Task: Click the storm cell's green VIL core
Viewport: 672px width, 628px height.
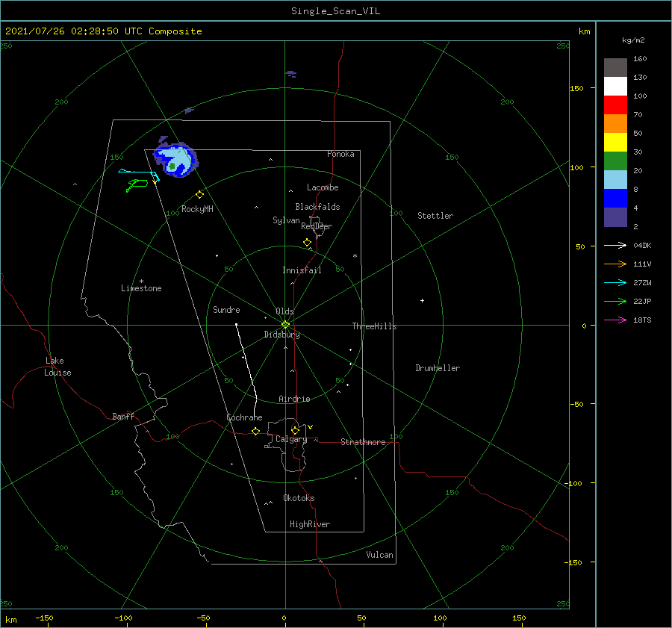Action: 172,166
